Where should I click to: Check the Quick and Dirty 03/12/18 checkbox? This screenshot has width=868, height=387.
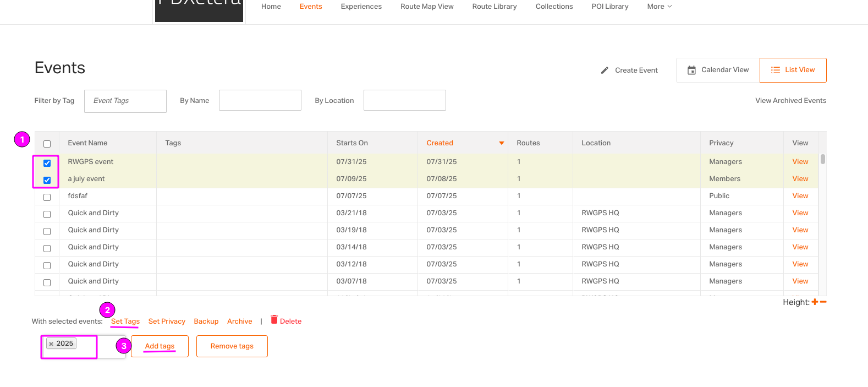[47, 265]
